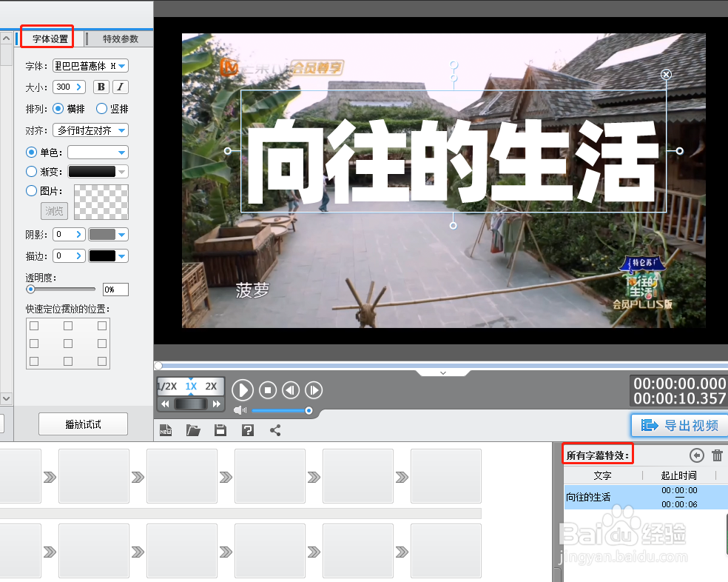Open project folder icon
The height and width of the screenshot is (582, 728).
(x=193, y=430)
